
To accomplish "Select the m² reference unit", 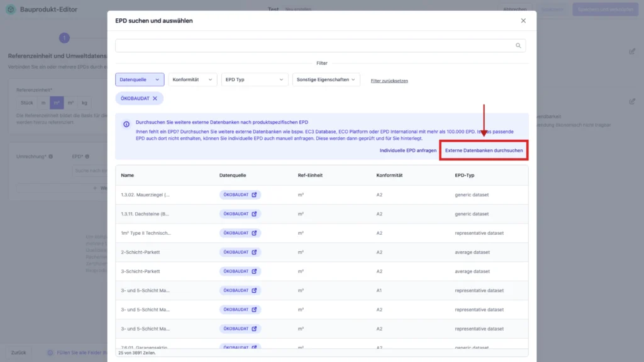I will [x=57, y=103].
